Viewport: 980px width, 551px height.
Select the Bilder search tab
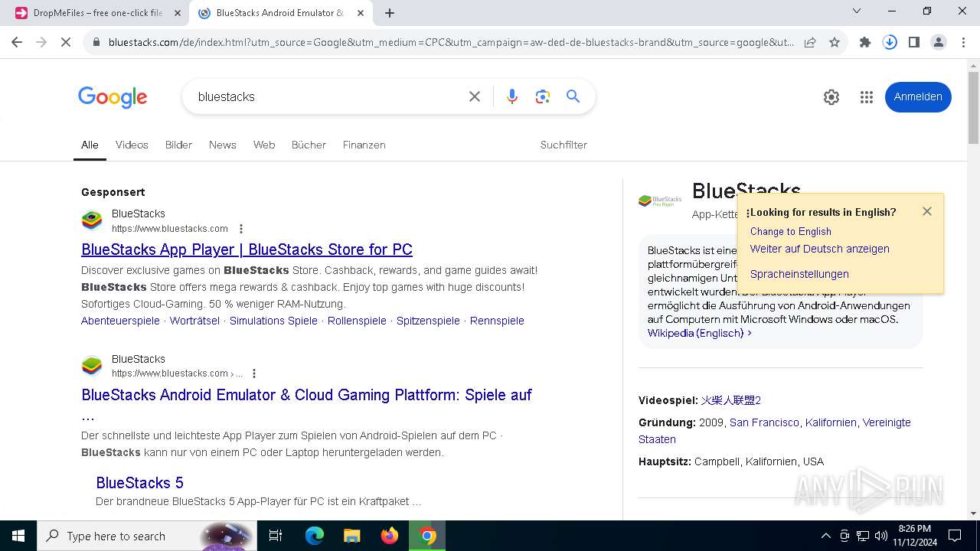(x=178, y=145)
